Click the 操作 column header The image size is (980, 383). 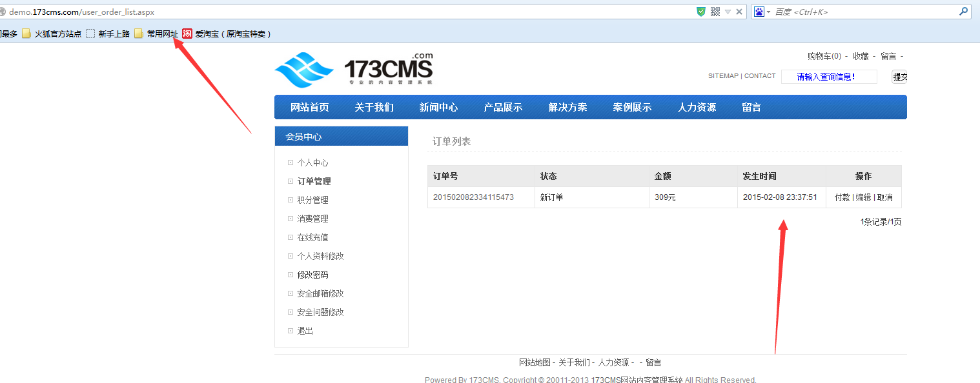click(863, 176)
